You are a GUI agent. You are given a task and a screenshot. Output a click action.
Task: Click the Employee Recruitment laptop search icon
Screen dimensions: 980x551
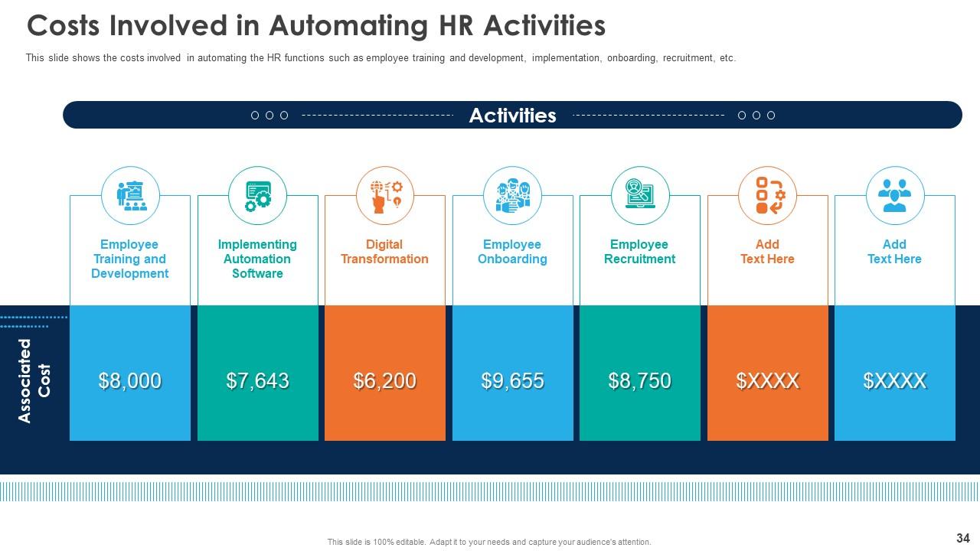click(x=640, y=195)
